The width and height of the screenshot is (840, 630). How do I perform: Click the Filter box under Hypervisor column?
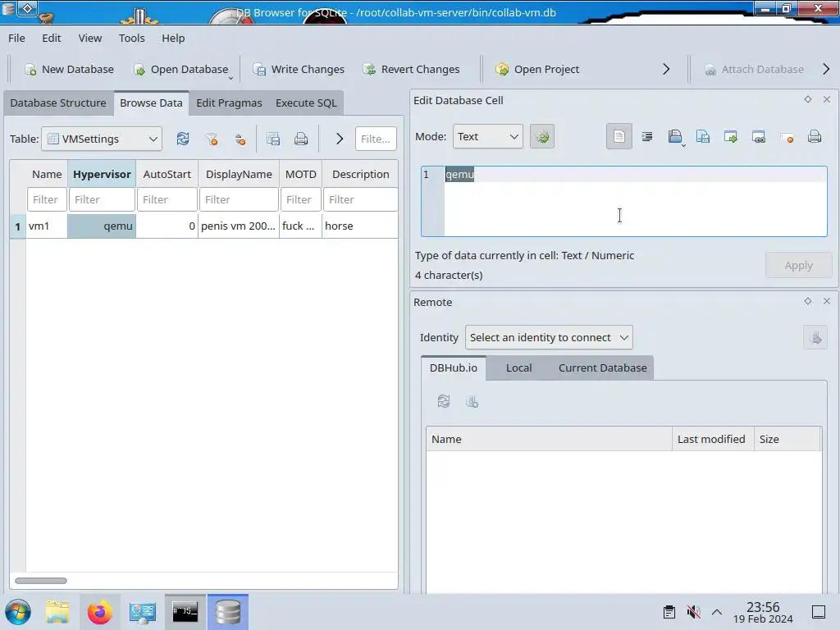coord(102,199)
